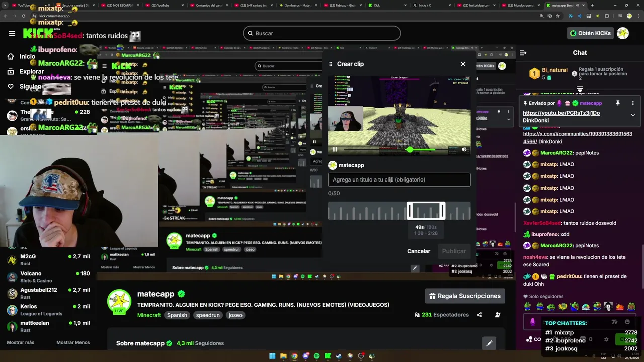Open the Minecraft category link
The image size is (644, 362).
pyautogui.click(x=149, y=315)
